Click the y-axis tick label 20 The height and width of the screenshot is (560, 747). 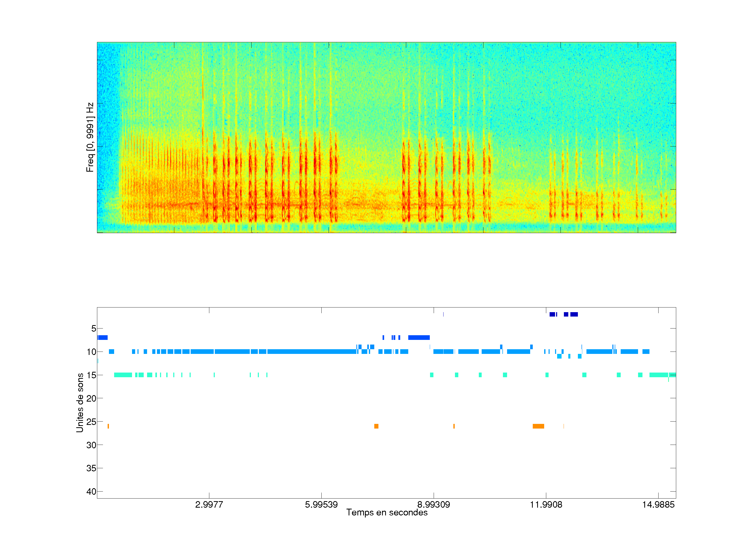click(91, 398)
